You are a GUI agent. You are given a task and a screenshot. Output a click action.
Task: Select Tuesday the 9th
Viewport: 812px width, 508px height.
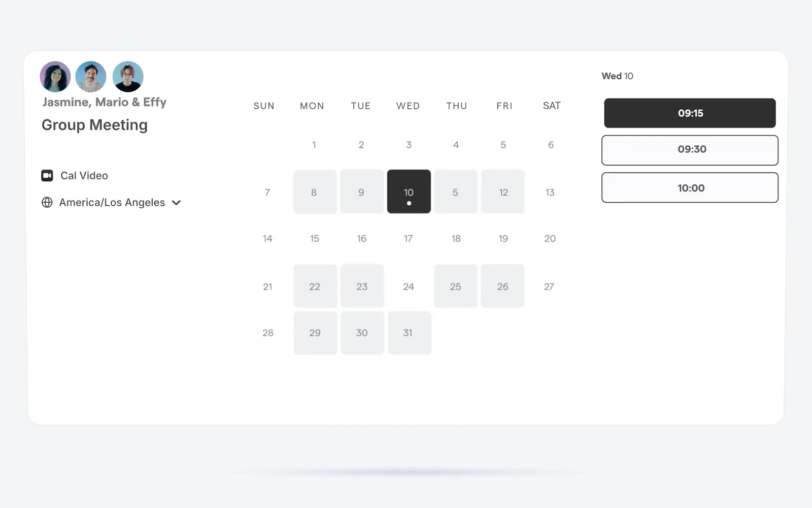[x=362, y=192]
